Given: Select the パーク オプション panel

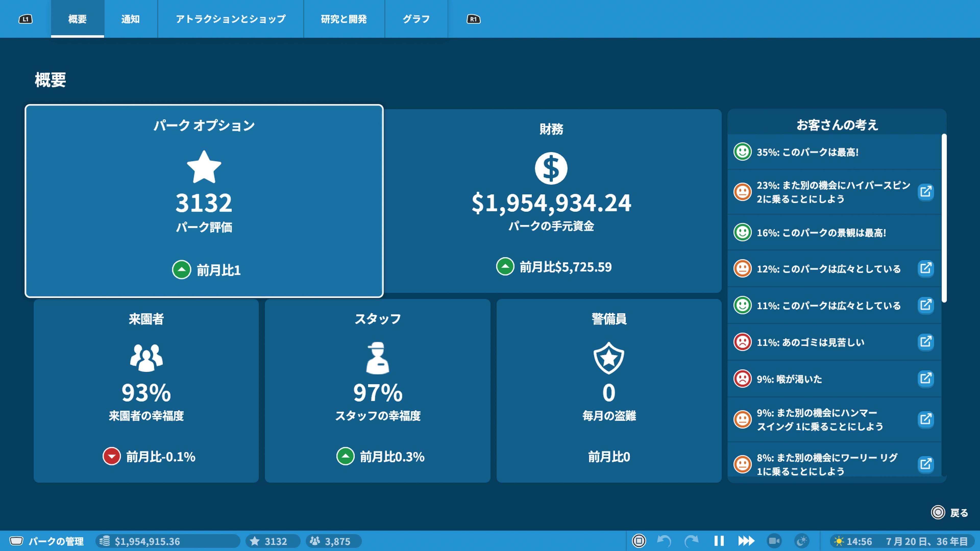Looking at the screenshot, I should tap(204, 201).
